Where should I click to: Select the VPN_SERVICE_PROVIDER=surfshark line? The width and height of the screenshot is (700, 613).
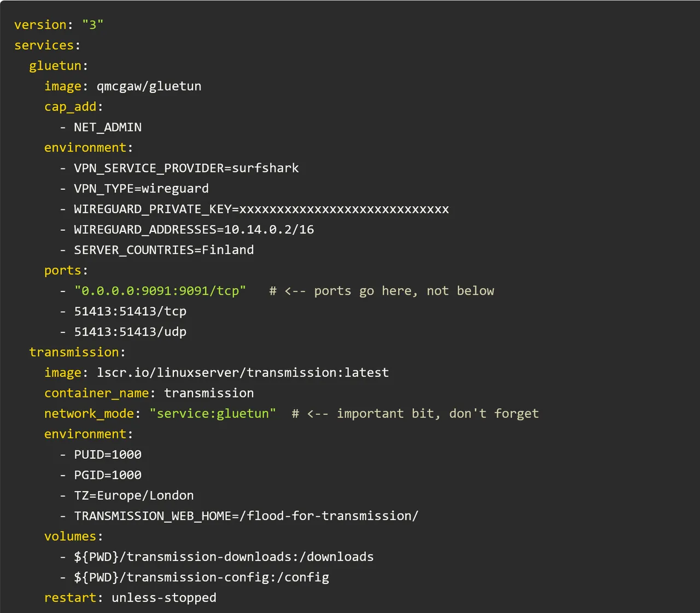coord(186,168)
